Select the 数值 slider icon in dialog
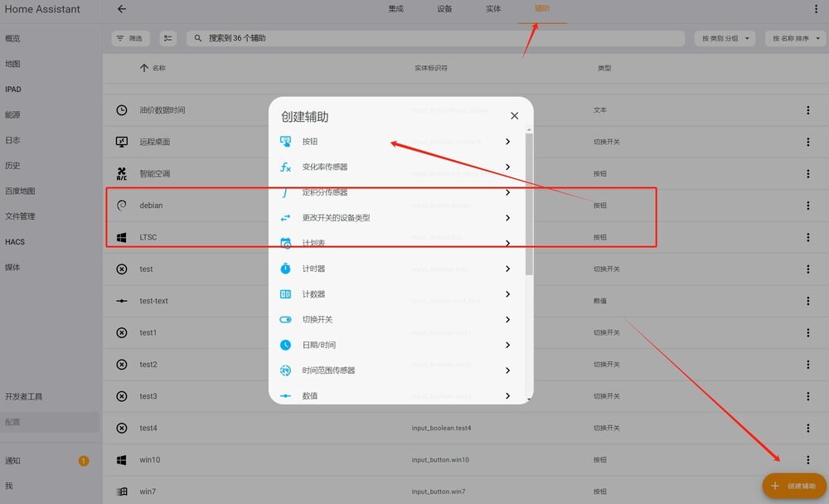The width and height of the screenshot is (829, 504). [x=285, y=395]
